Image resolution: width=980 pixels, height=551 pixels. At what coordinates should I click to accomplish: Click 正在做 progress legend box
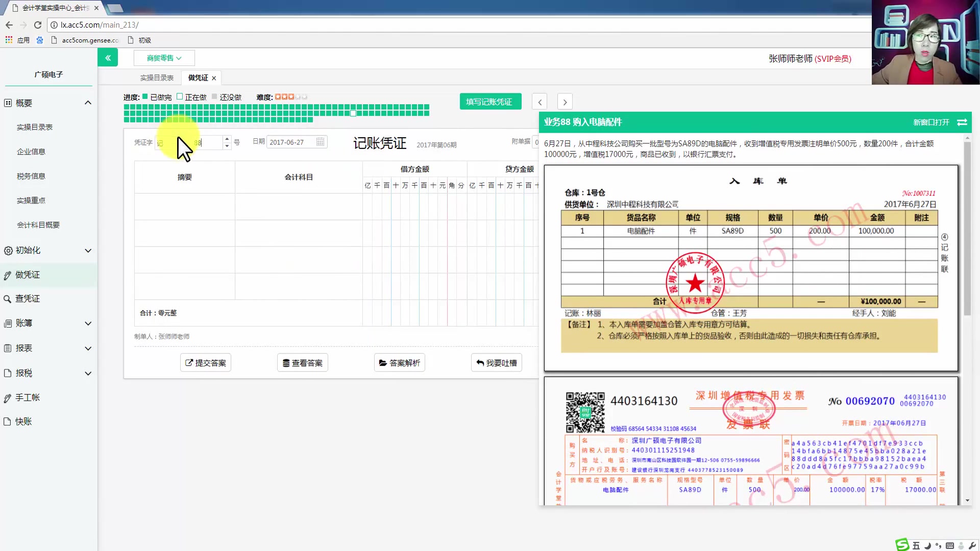180,96
